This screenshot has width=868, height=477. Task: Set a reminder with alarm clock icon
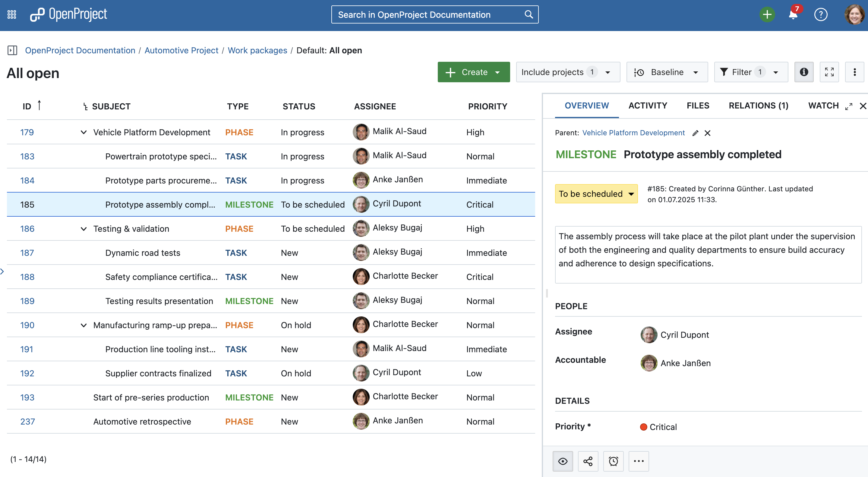tap(613, 461)
